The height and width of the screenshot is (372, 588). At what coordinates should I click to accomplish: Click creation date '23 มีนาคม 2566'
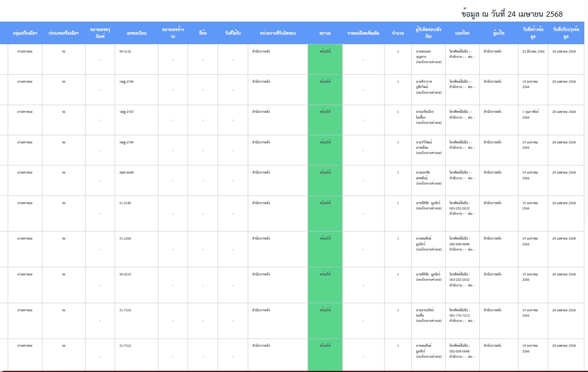click(533, 51)
